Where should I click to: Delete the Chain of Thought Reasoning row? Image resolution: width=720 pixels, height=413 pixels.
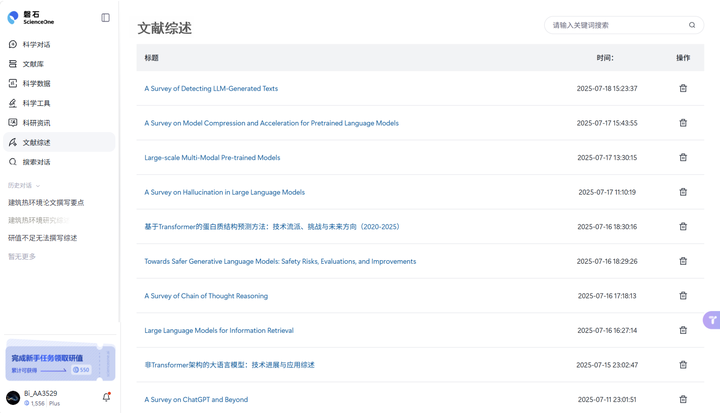pos(683,295)
